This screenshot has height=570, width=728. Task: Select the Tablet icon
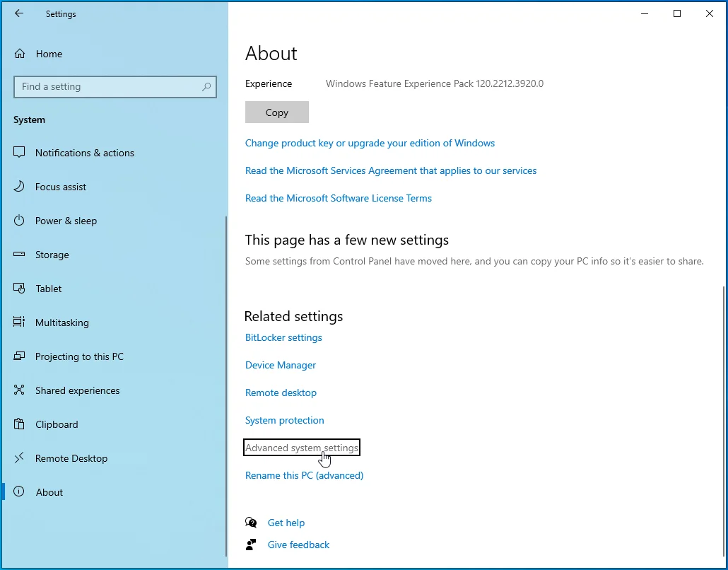pos(19,288)
